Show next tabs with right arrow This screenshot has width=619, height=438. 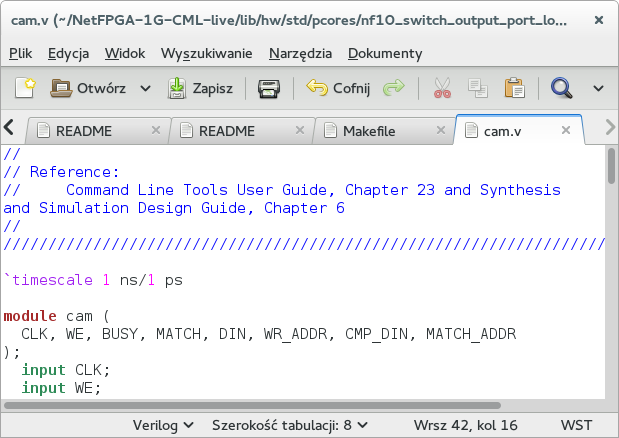610,127
